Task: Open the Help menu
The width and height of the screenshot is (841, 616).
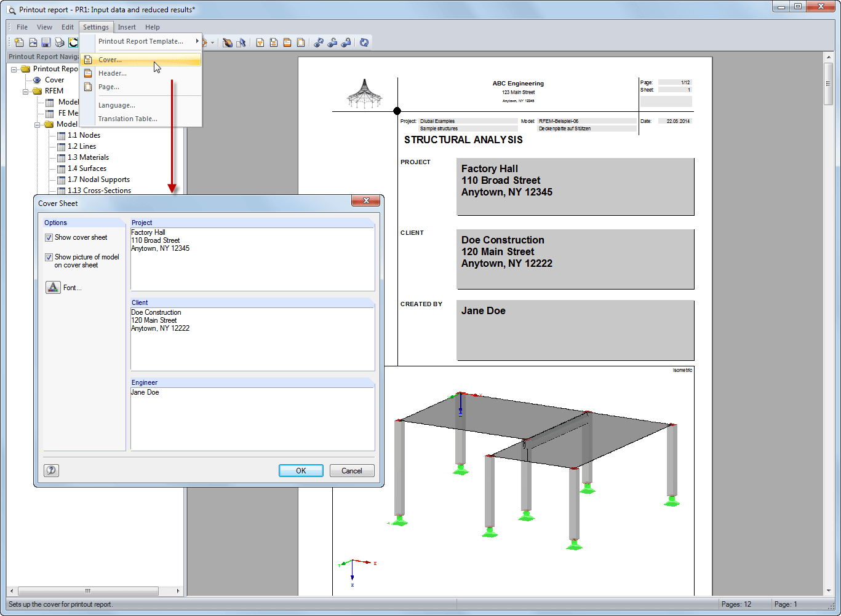Action: 153,27
